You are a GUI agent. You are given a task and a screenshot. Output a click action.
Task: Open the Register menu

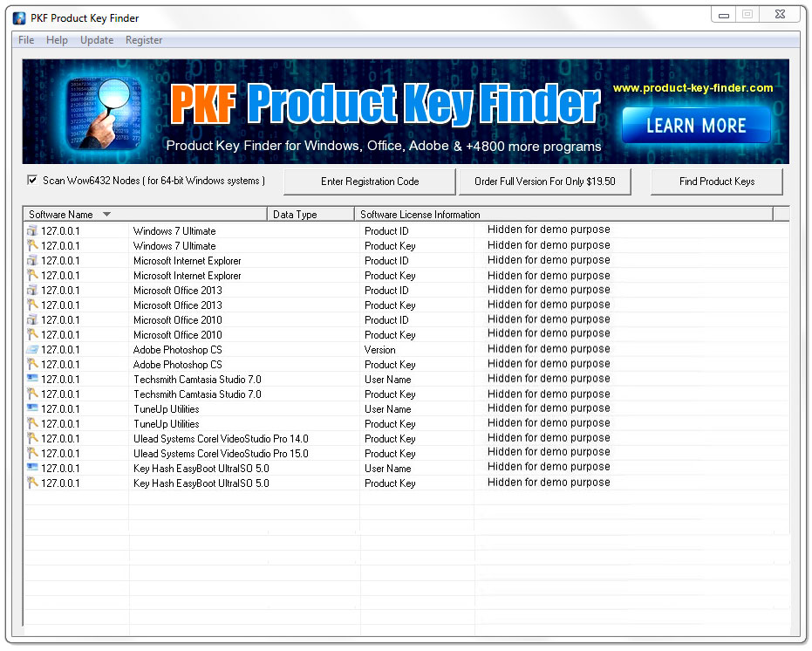point(144,40)
